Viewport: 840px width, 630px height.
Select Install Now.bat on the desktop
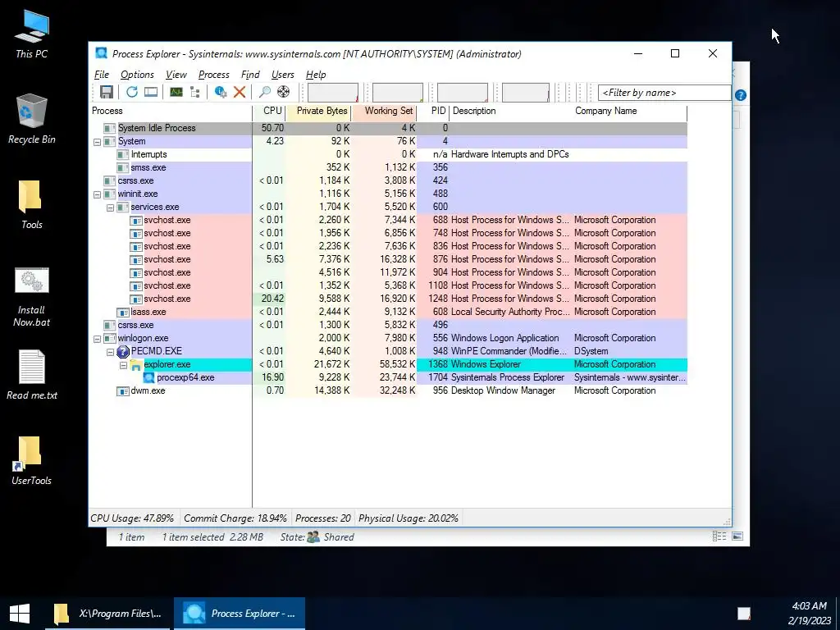tap(32, 297)
